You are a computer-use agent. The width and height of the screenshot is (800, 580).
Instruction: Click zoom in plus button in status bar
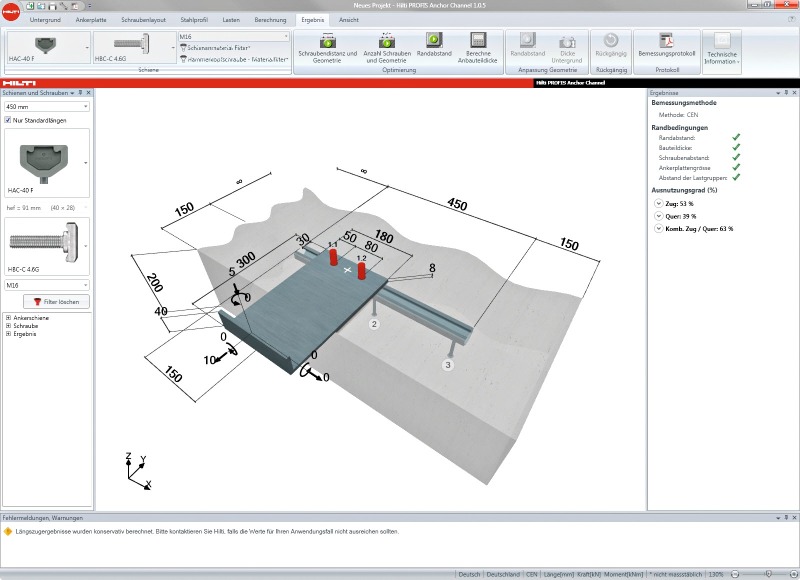pos(794,574)
